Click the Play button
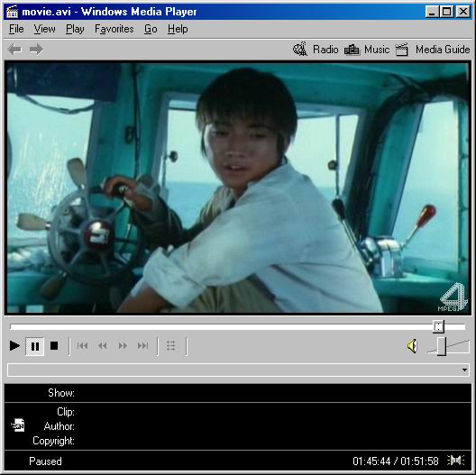The image size is (476, 475). point(14,346)
